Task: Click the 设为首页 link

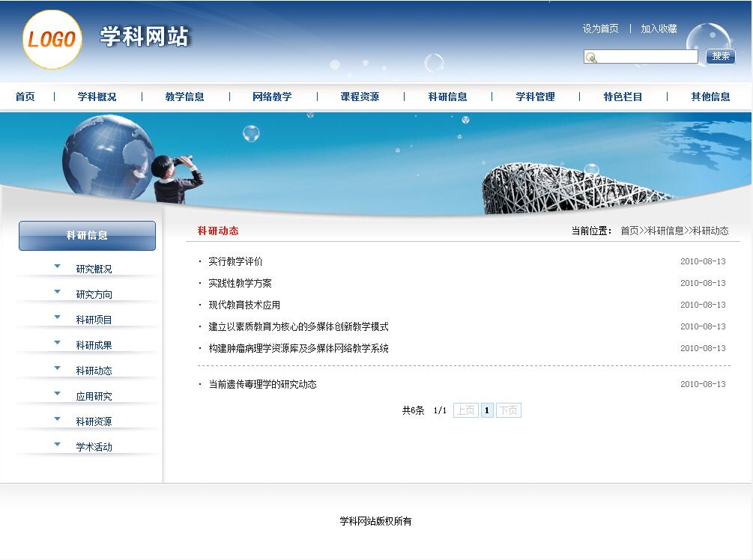Action: coord(600,28)
